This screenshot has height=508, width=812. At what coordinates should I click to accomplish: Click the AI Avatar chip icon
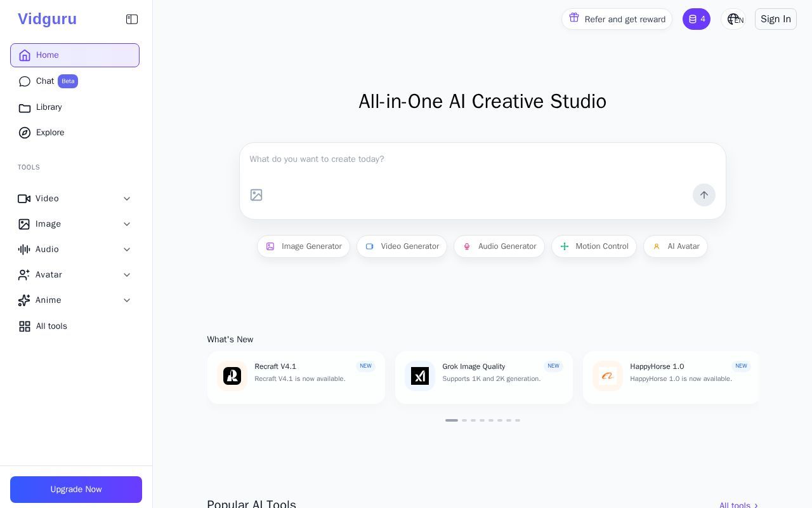coord(657,246)
